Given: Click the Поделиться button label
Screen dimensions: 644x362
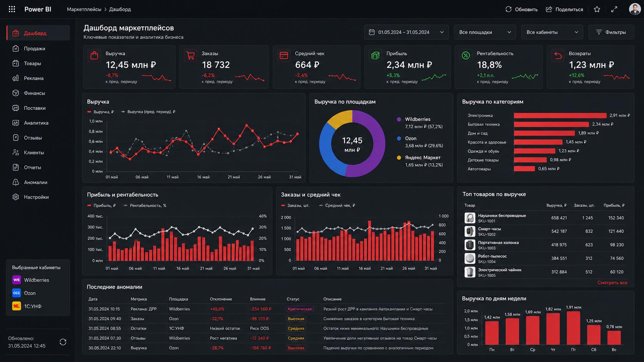Looking at the screenshot, I should click(x=569, y=9).
